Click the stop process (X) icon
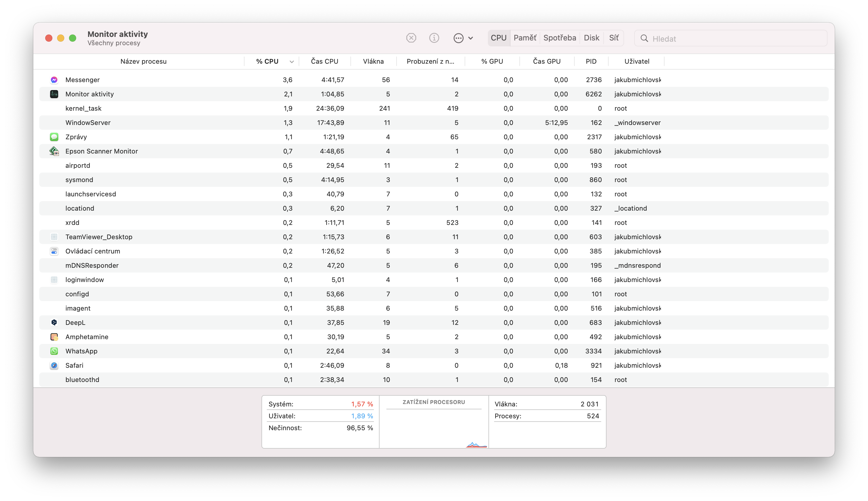The image size is (868, 501). [411, 38]
